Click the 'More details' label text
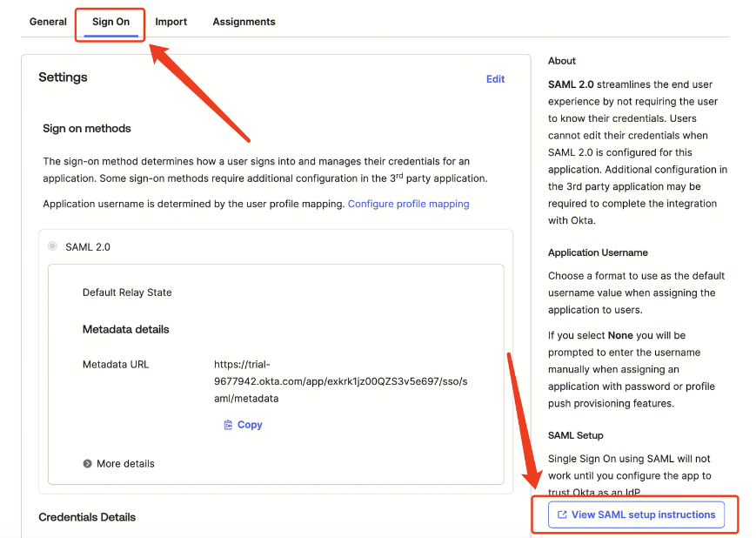756x538 pixels. pyautogui.click(x=125, y=464)
